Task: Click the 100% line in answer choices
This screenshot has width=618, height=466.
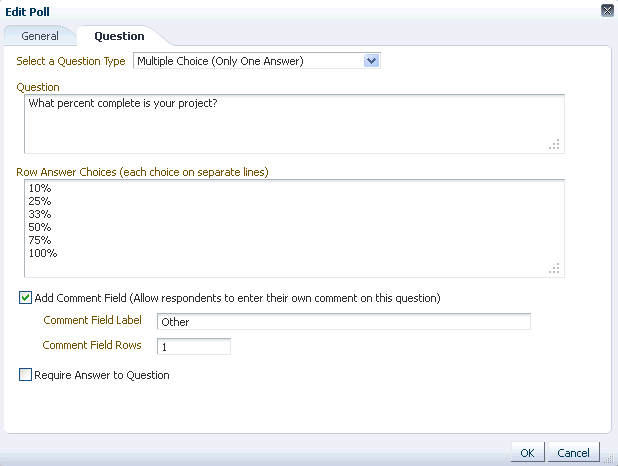Action: [x=43, y=253]
